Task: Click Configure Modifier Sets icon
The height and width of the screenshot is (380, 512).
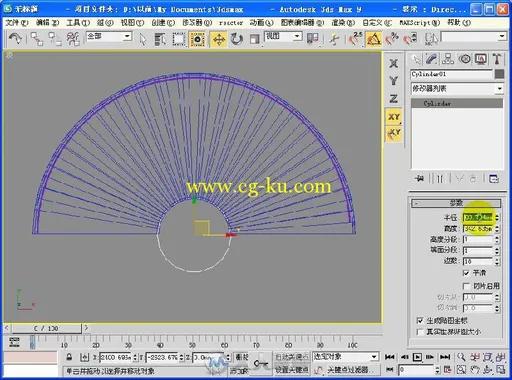Action: [494, 179]
